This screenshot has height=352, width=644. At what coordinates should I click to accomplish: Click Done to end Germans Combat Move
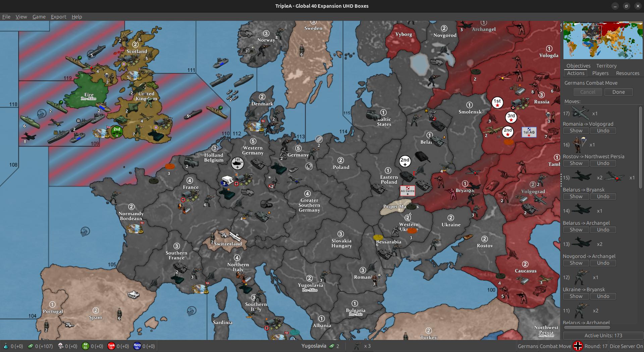(619, 92)
